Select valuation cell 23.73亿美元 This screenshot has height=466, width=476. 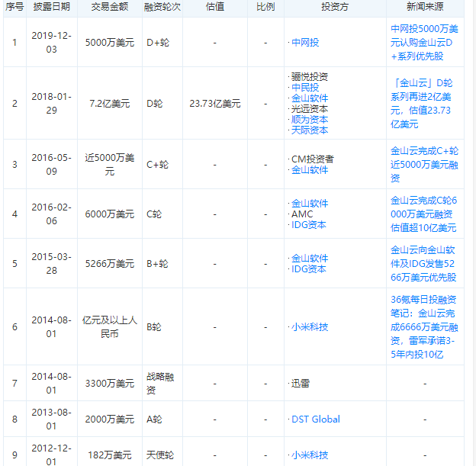coord(215,104)
